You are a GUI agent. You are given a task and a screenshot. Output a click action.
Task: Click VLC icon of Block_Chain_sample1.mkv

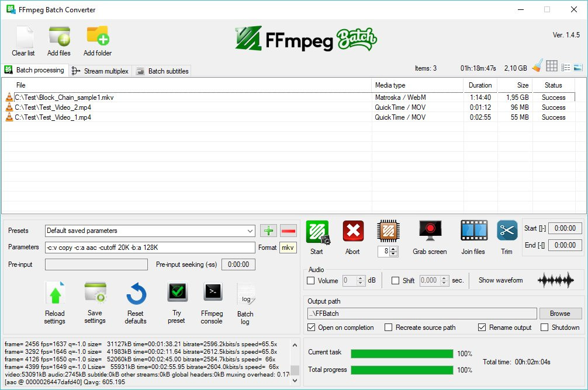tap(9, 97)
